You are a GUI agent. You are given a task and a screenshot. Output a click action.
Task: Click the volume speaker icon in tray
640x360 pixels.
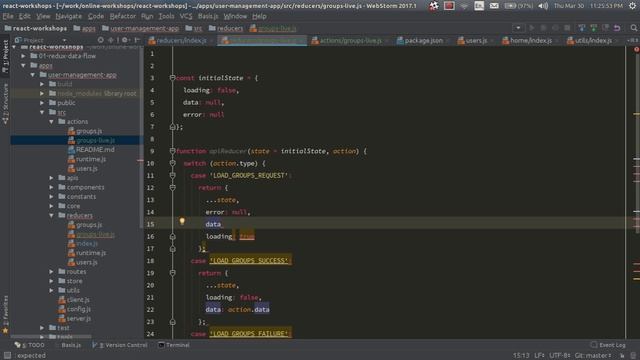coord(543,6)
